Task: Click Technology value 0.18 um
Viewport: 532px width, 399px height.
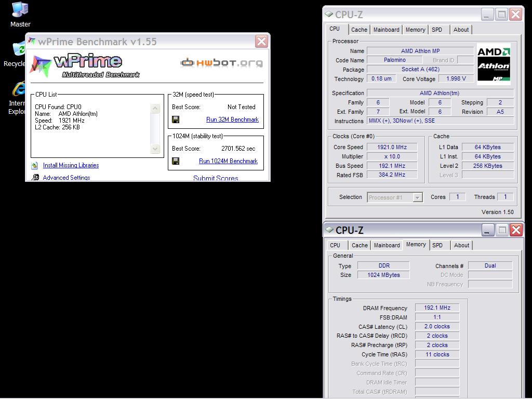Action: [x=381, y=78]
